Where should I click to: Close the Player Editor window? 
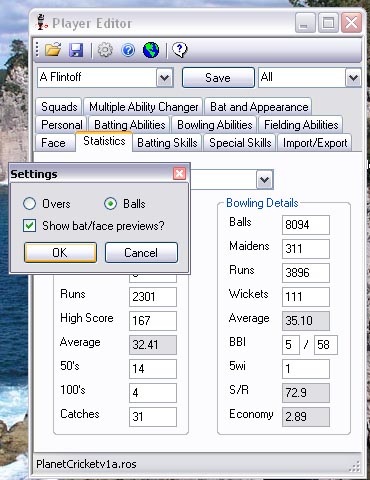tap(352, 23)
